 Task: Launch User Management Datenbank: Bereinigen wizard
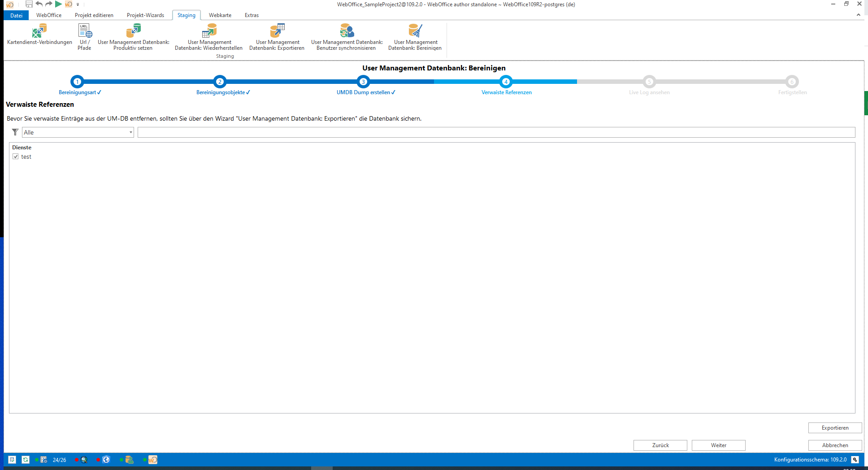point(415,37)
